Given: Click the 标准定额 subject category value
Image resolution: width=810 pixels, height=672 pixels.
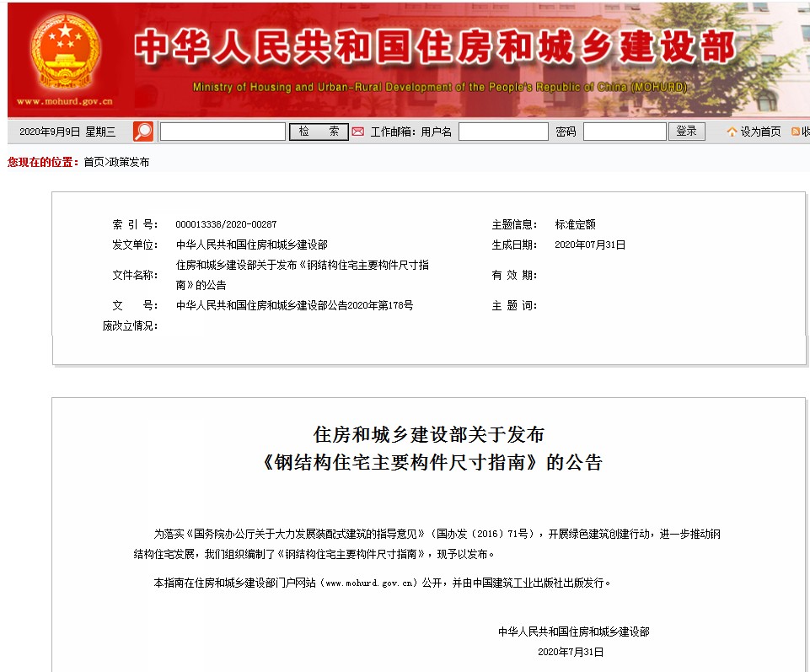Looking at the screenshot, I should (x=575, y=224).
